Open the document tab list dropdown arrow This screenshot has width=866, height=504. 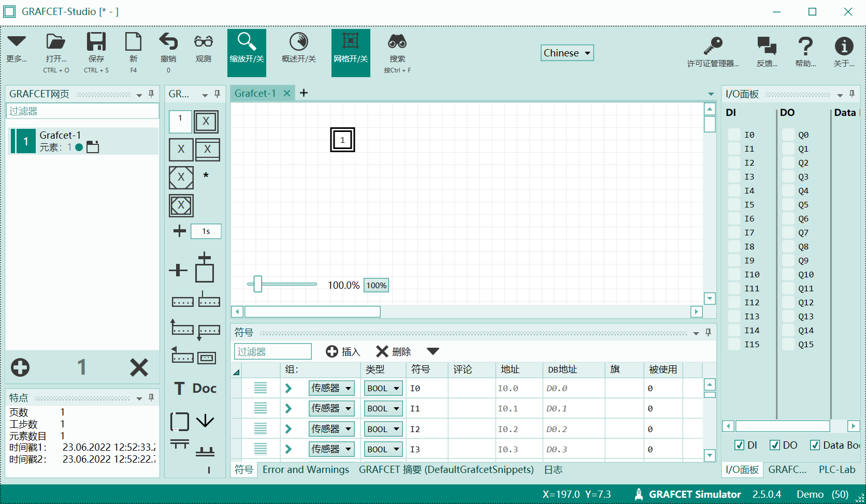711,94
